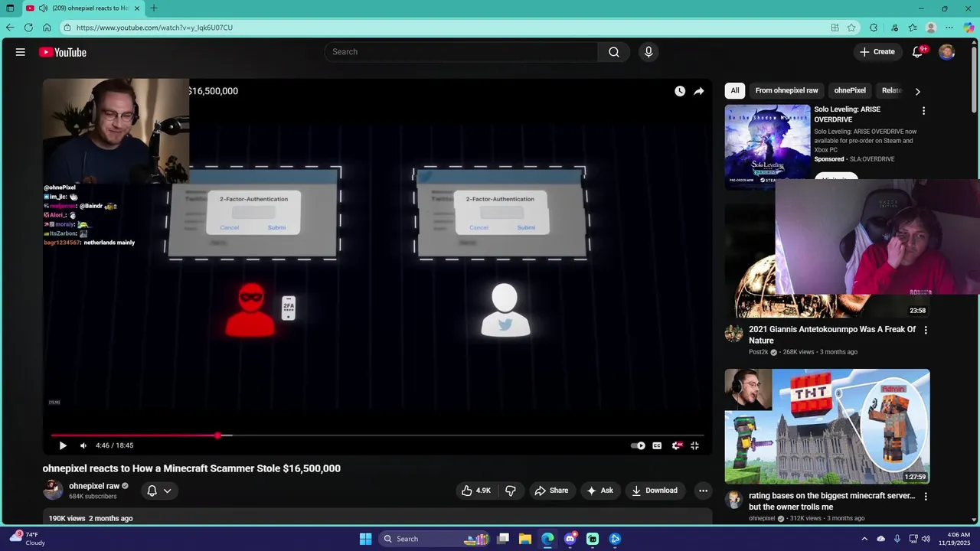Toggle autoplay switch in the player

tap(637, 445)
